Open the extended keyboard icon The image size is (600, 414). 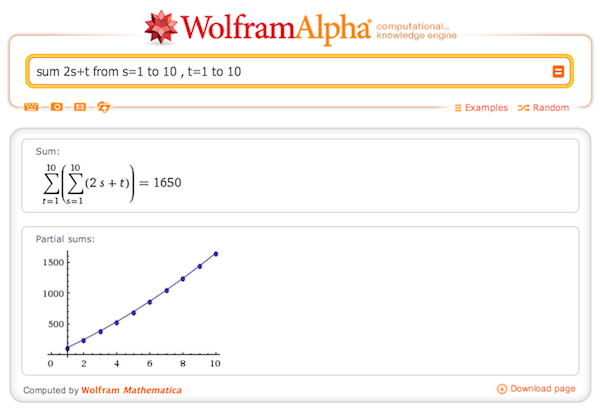pyautogui.click(x=31, y=107)
